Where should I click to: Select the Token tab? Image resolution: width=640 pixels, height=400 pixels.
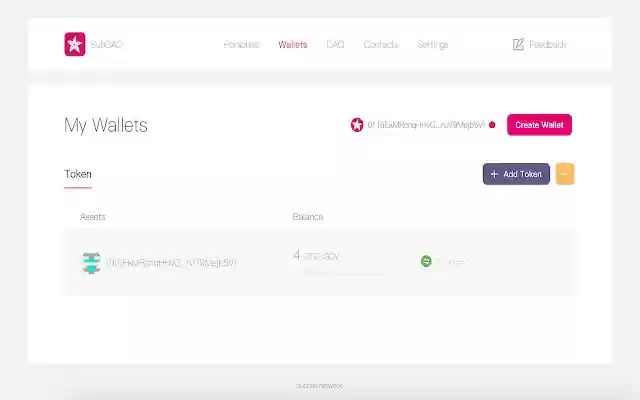(x=78, y=174)
